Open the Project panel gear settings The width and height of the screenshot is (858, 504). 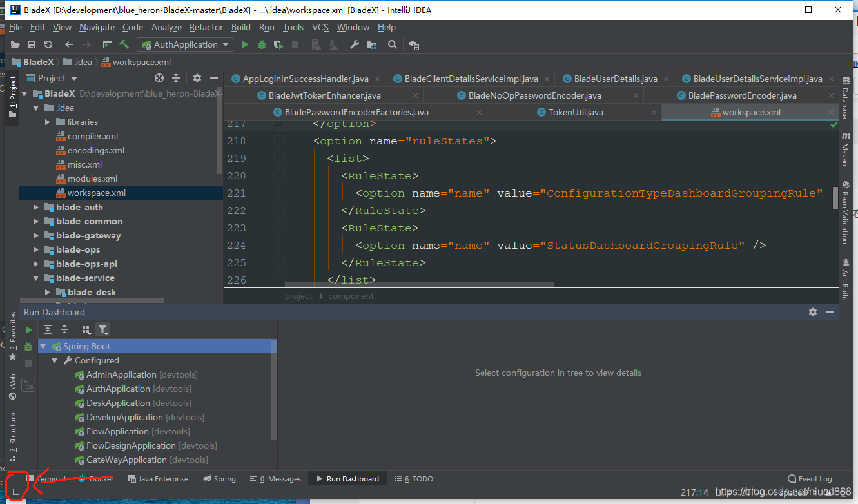(x=197, y=78)
